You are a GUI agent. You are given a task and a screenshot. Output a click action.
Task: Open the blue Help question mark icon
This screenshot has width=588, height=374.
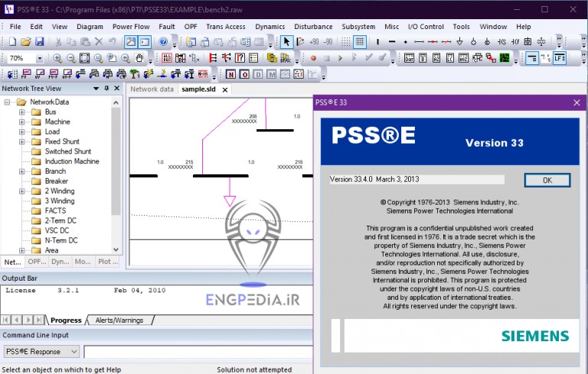[163, 41]
